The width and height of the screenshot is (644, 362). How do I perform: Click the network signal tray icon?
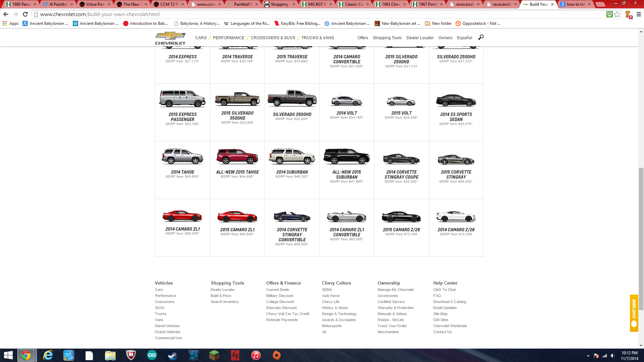click(x=604, y=356)
